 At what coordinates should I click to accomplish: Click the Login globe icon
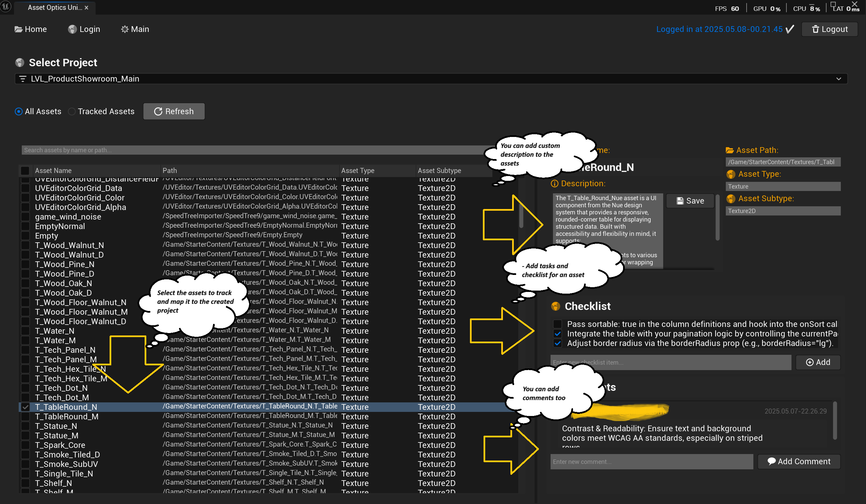(72, 29)
